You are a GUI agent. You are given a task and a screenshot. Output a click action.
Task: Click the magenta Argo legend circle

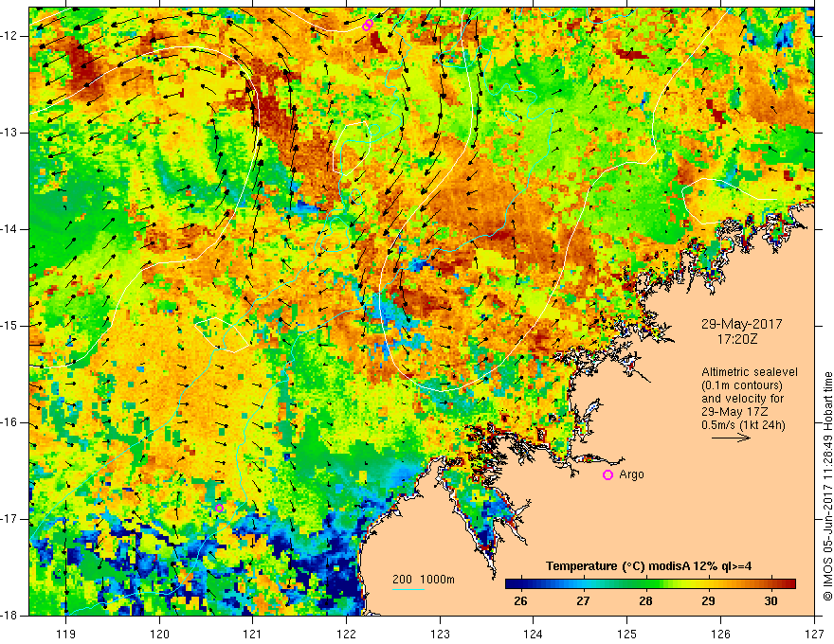tap(607, 475)
